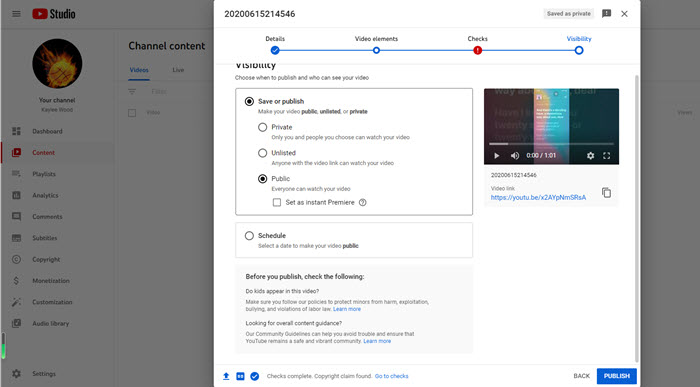Click the Views column header
The width and height of the screenshot is (700, 387).
684,112
